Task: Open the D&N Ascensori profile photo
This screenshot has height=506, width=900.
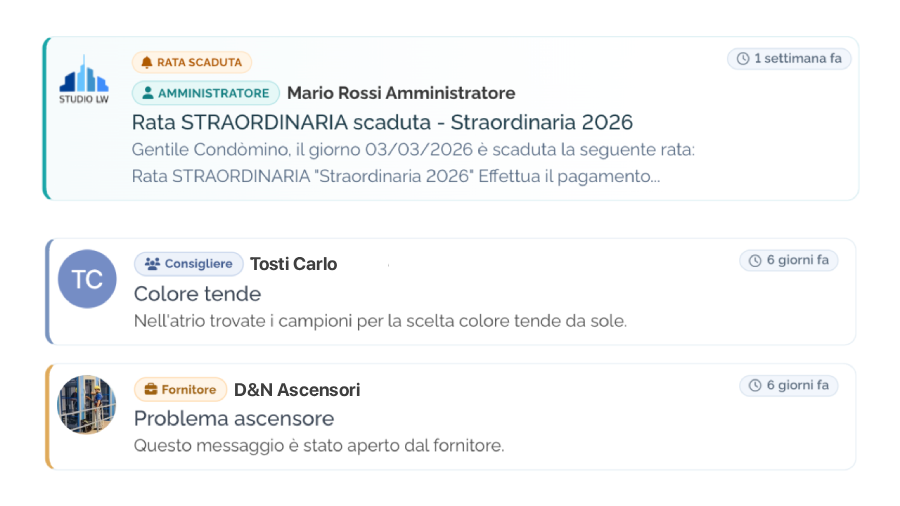Action: pyautogui.click(x=87, y=405)
